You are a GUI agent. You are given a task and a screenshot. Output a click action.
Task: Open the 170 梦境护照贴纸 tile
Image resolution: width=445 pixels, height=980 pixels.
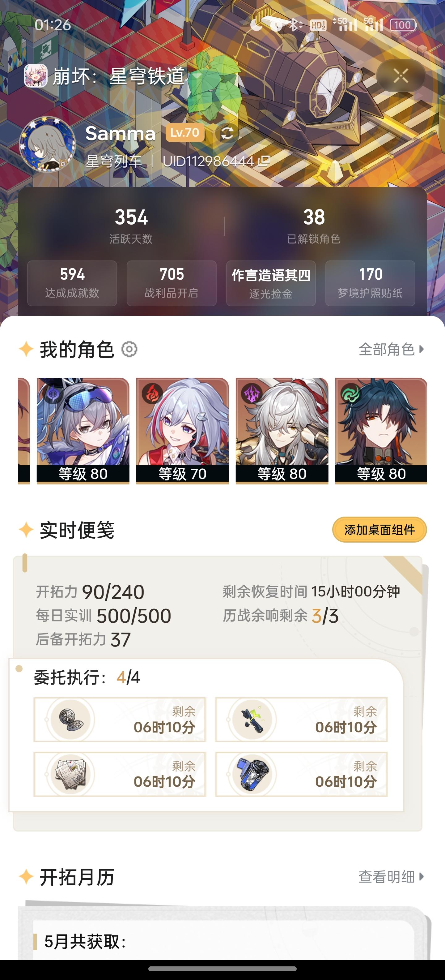pyautogui.click(x=370, y=283)
